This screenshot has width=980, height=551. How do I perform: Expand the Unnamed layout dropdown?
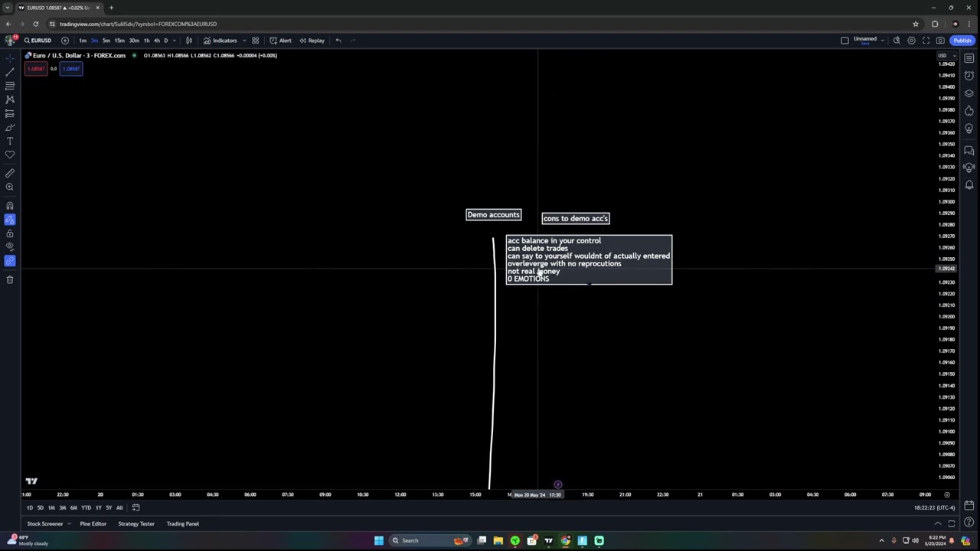883,40
